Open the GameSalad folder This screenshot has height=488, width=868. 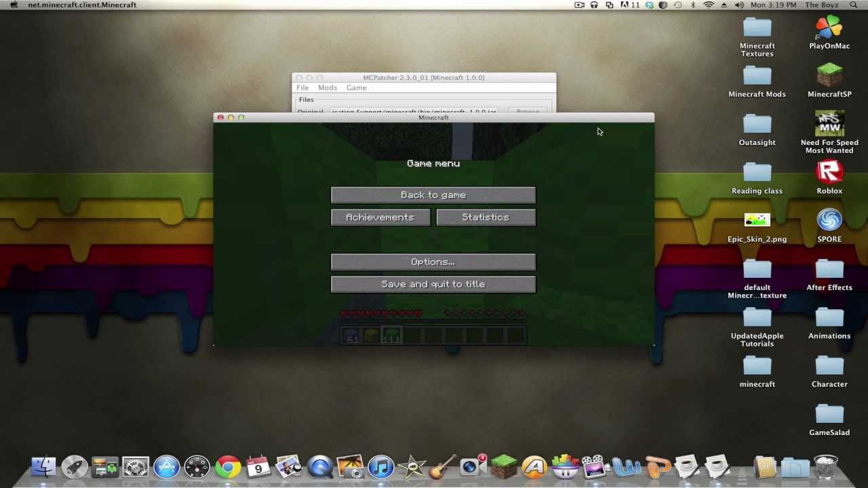coord(829,420)
